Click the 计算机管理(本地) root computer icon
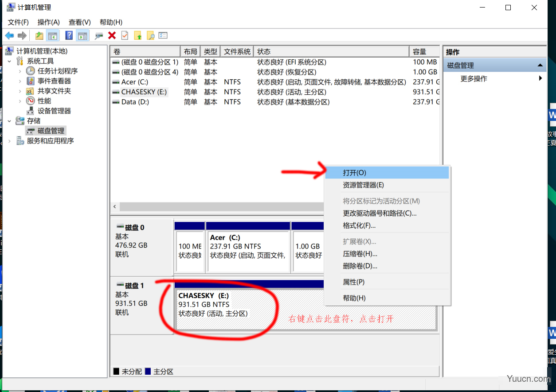The image size is (556, 392). point(10,51)
